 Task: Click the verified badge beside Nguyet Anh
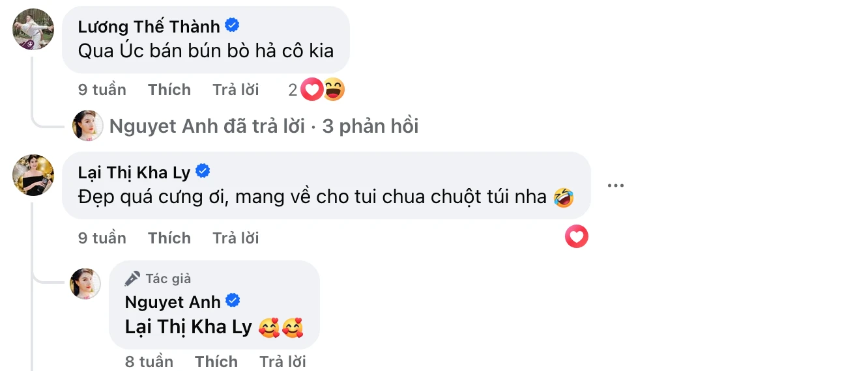(x=233, y=301)
